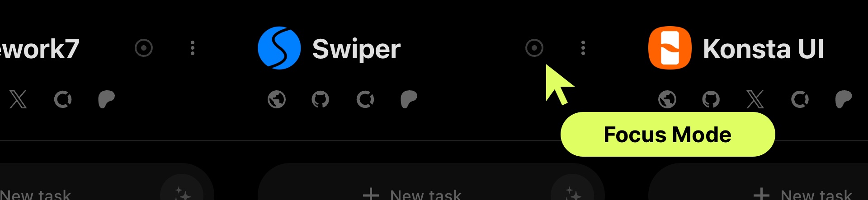Open Framework7's Patreon icon
The height and width of the screenshot is (200, 868).
[107, 99]
